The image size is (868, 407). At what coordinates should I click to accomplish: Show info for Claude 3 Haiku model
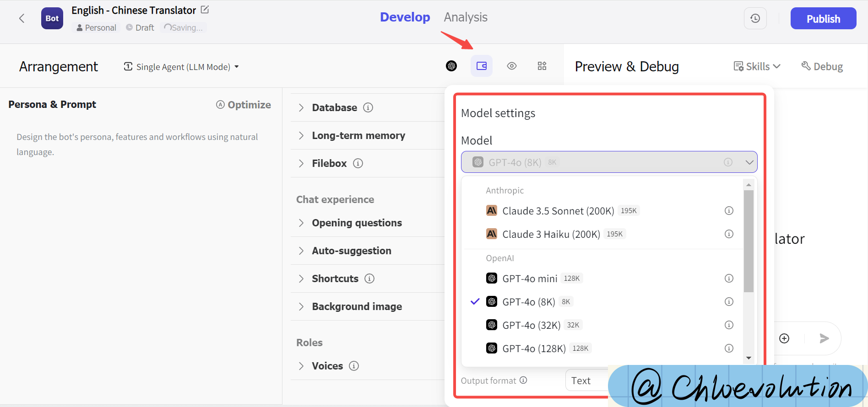[x=729, y=234]
